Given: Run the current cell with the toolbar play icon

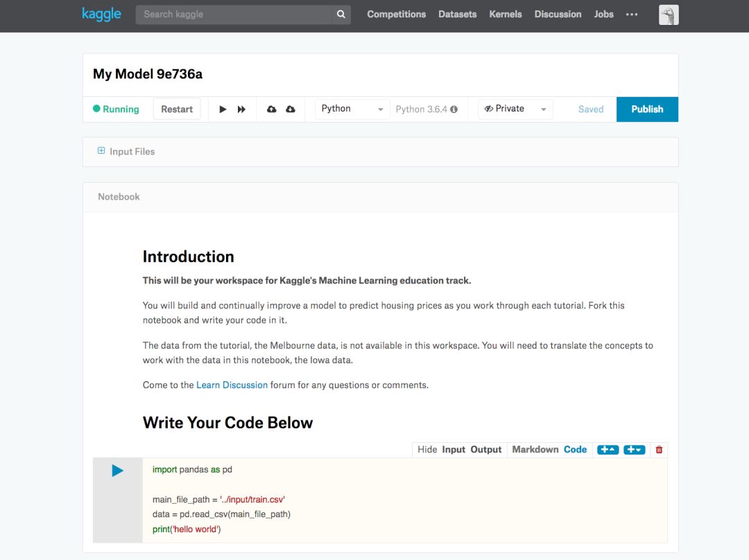Looking at the screenshot, I should click(223, 110).
